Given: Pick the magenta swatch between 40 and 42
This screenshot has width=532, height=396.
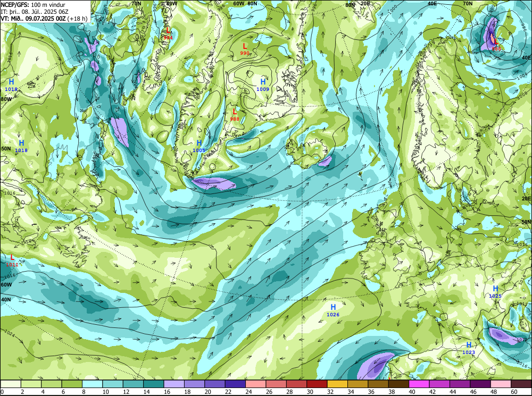Looking at the screenshot, I should click(419, 384).
